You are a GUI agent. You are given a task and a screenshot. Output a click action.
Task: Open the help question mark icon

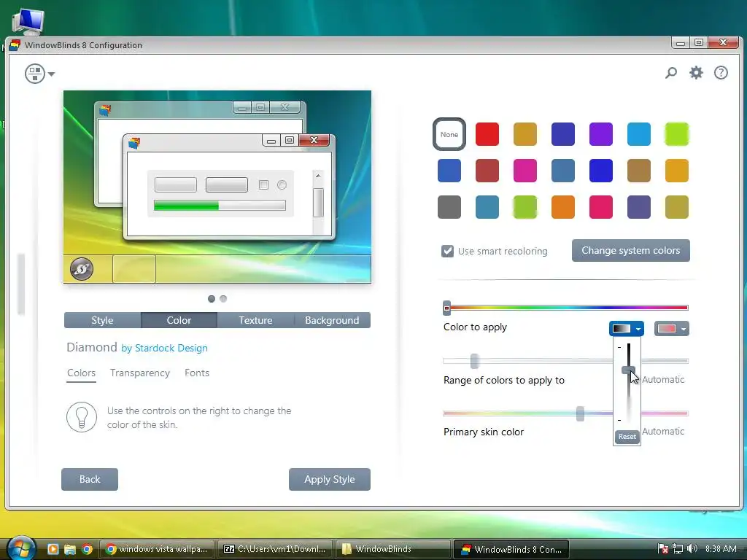(721, 73)
